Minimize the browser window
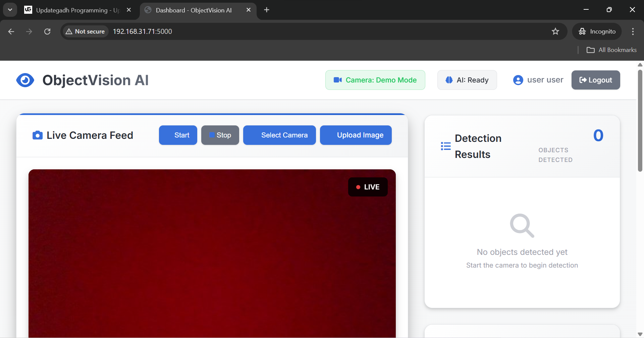The image size is (644, 338). point(586,10)
